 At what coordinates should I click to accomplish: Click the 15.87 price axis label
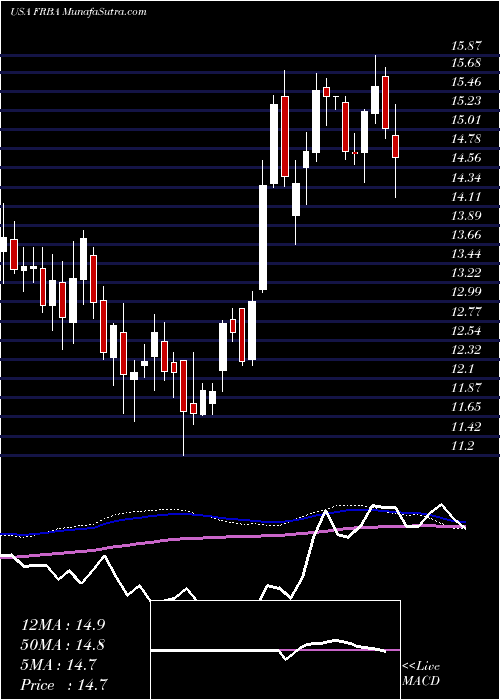coord(466,45)
